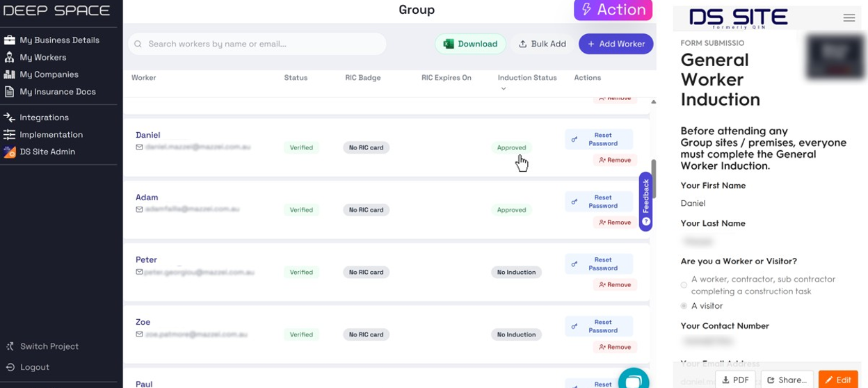Export form submission as PDF

point(735,380)
